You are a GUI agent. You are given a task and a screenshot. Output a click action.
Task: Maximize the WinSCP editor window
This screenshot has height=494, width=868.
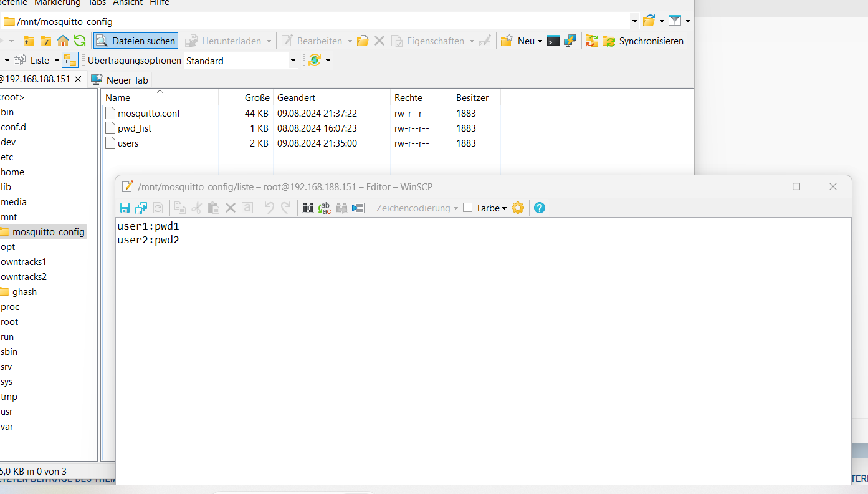coord(796,186)
